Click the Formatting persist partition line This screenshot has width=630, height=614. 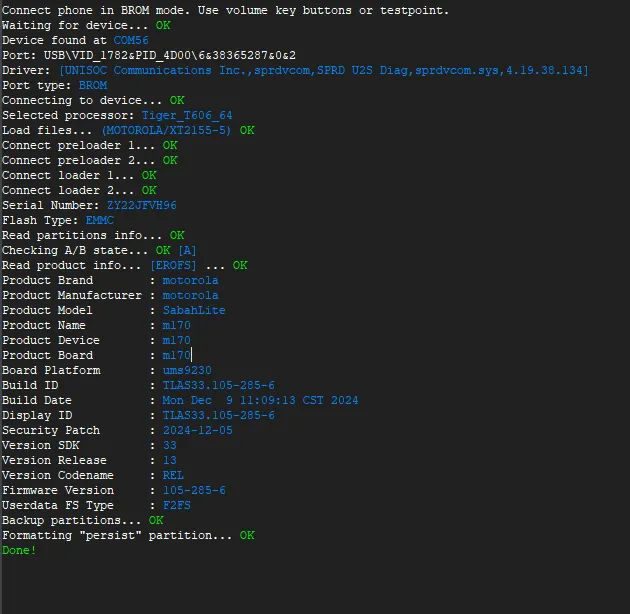pos(118,535)
